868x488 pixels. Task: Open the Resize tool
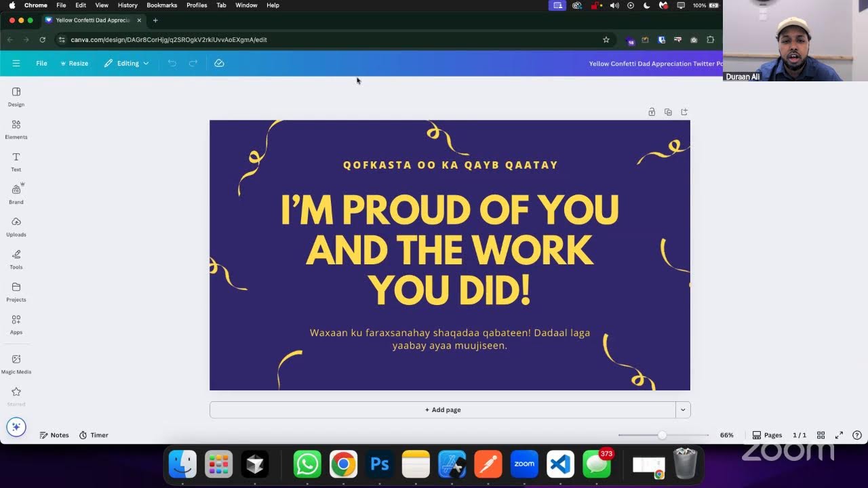(x=74, y=63)
